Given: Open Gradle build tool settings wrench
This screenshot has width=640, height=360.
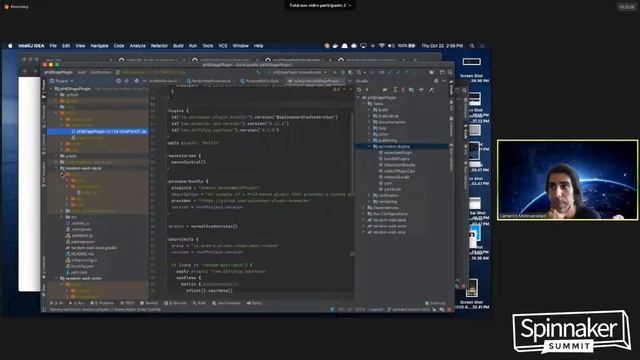Looking at the screenshot, I should (431, 89).
